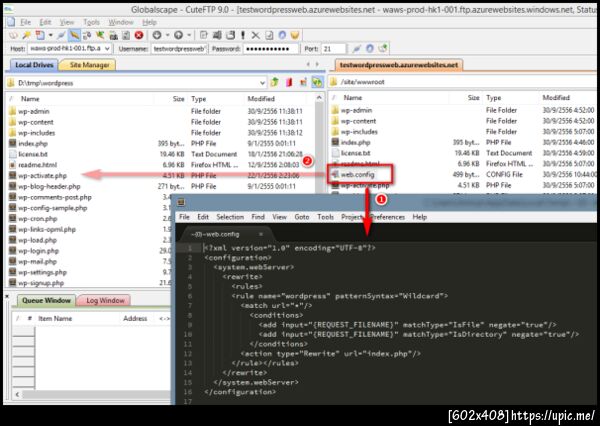This screenshot has width=600, height=426.
Task: Select index.php in the remote pane
Action: tap(355, 142)
